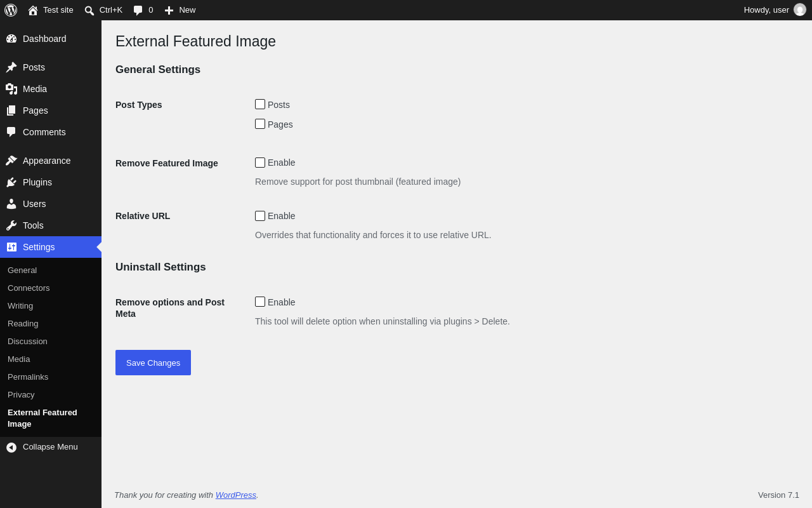812x508 pixels.
Task: Click the Collapse Menu arrow icon
Action: (11, 447)
